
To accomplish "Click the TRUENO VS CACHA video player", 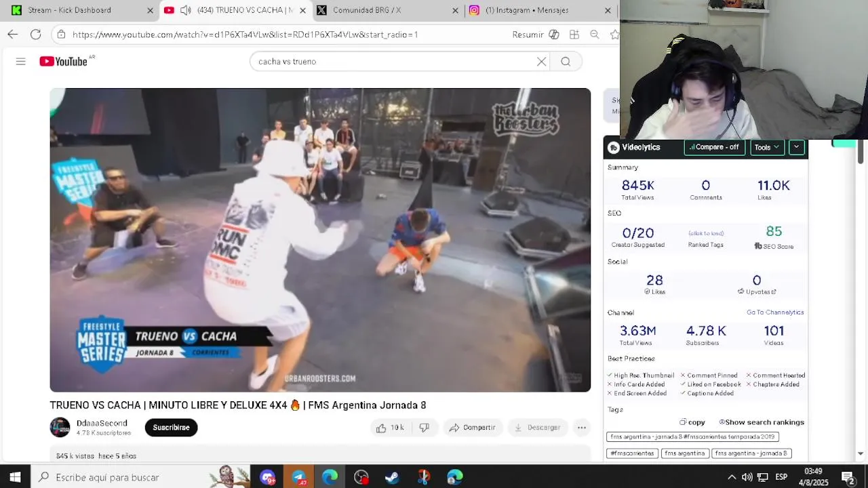I will tap(320, 240).
